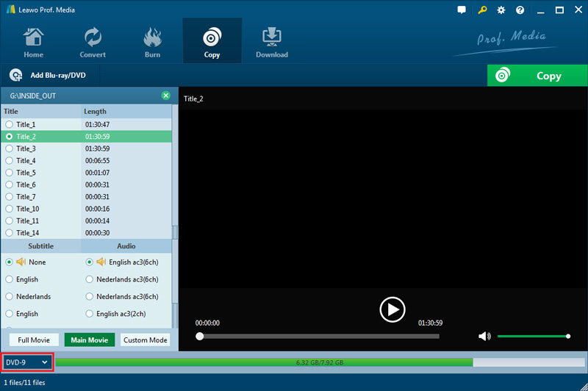Mute audio with the speaker icon

tap(484, 336)
